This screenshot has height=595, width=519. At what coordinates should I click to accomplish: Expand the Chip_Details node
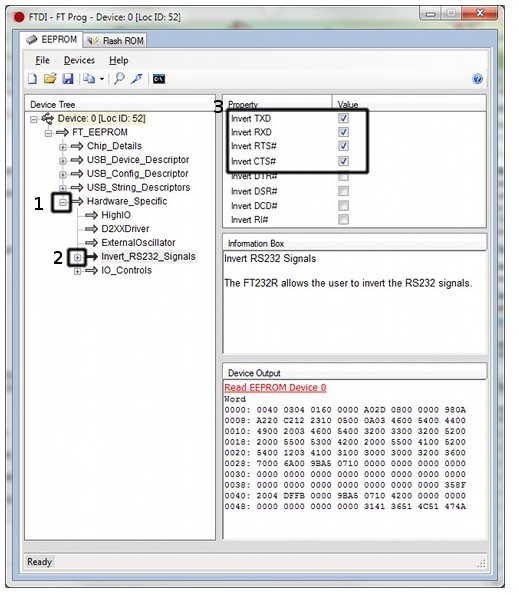pos(63,147)
